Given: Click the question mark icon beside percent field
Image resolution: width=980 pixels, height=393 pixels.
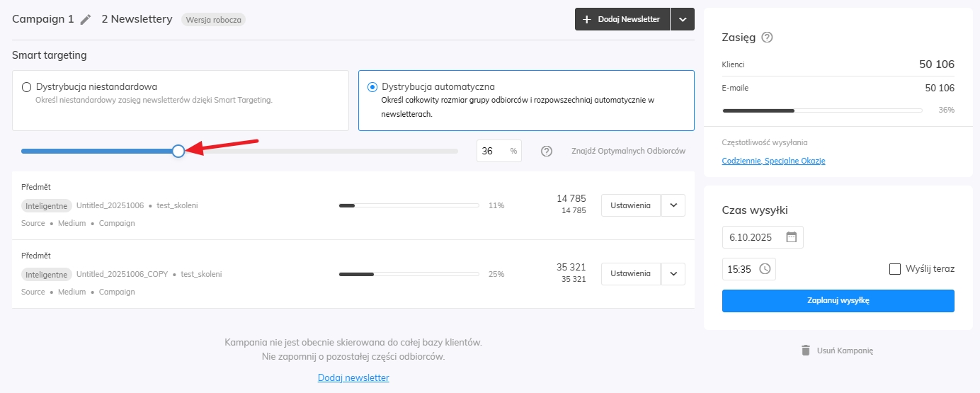Looking at the screenshot, I should pyautogui.click(x=547, y=151).
